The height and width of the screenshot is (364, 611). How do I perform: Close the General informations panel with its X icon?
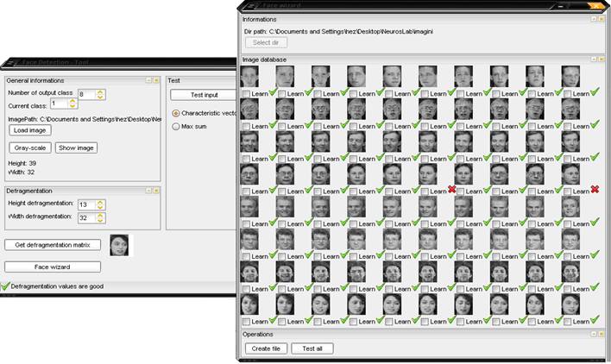click(157, 79)
